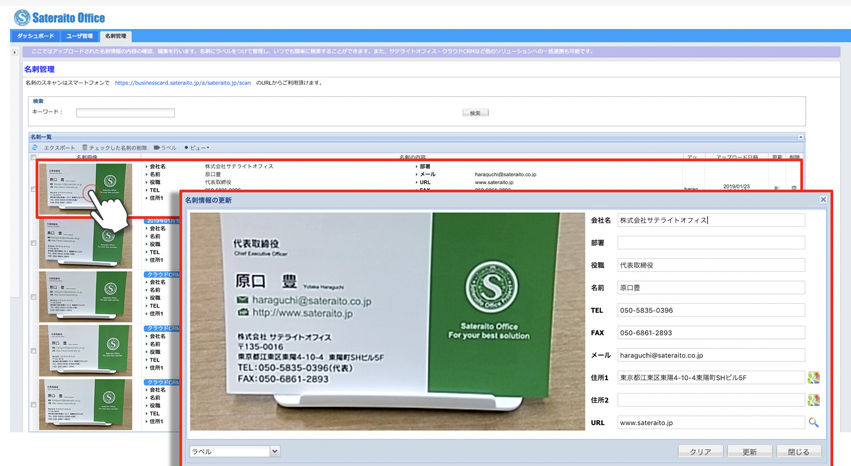Click the キーワード search input field
This screenshot has width=851, height=466.
[125, 113]
